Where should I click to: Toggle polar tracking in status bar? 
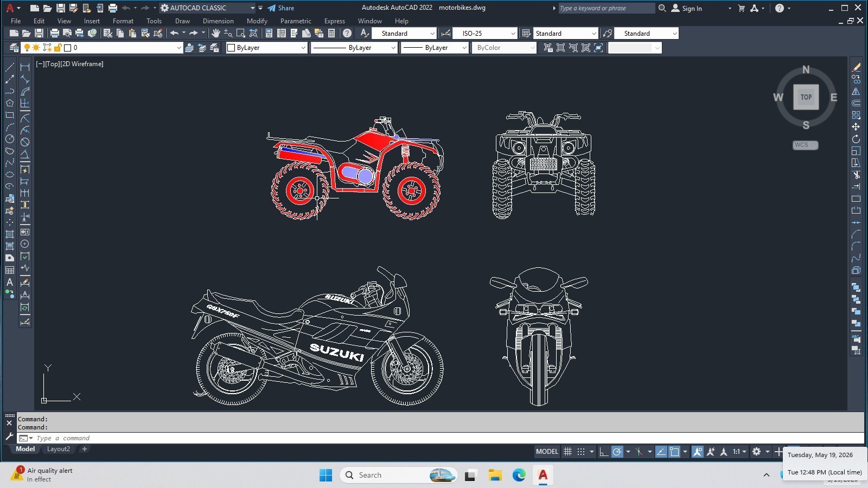click(x=617, y=452)
